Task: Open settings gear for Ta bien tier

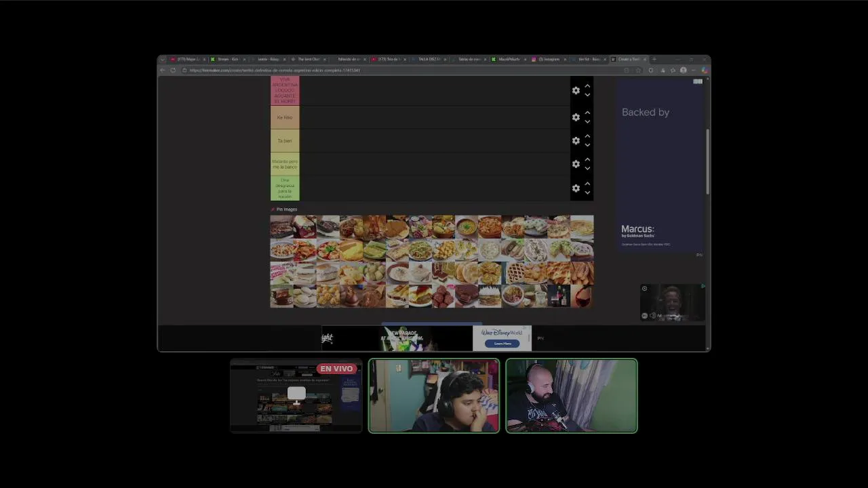Action: point(576,140)
